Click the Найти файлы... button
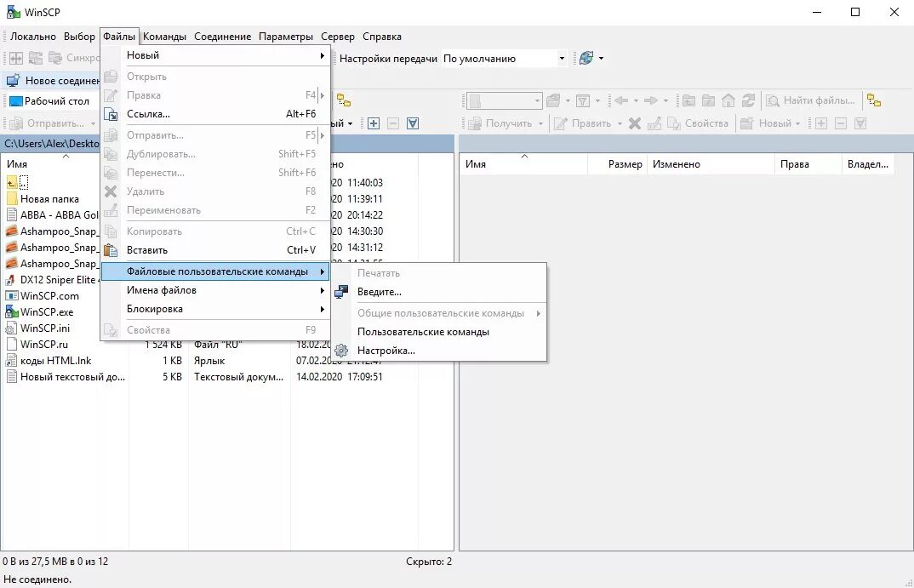Screen dimensions: 914x588 click(x=811, y=100)
